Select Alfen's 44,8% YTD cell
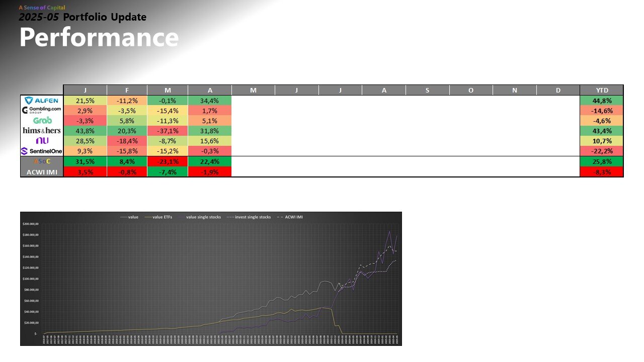 coord(602,101)
